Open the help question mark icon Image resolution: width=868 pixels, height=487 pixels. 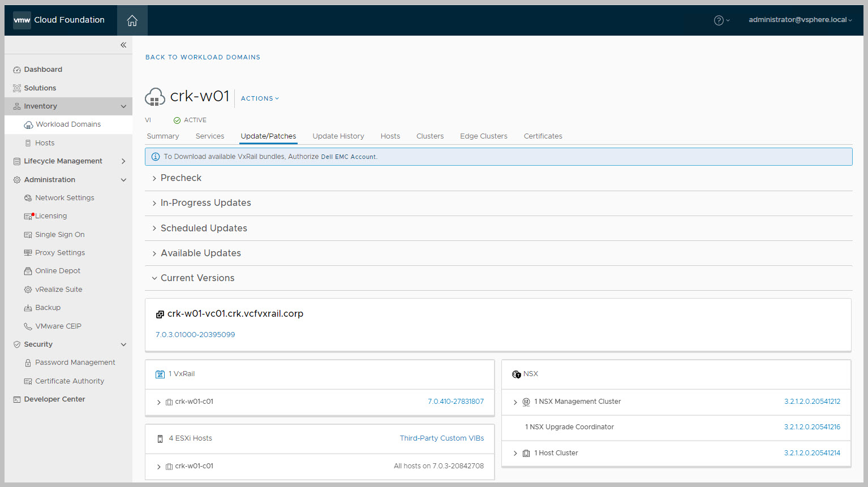(x=719, y=20)
